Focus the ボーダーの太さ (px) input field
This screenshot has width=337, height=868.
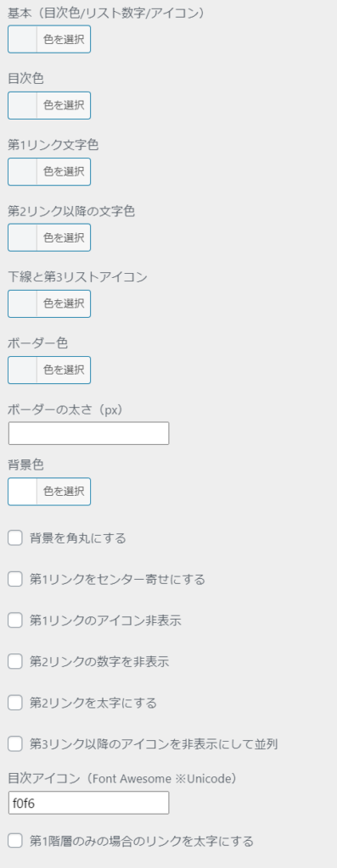tap(88, 433)
